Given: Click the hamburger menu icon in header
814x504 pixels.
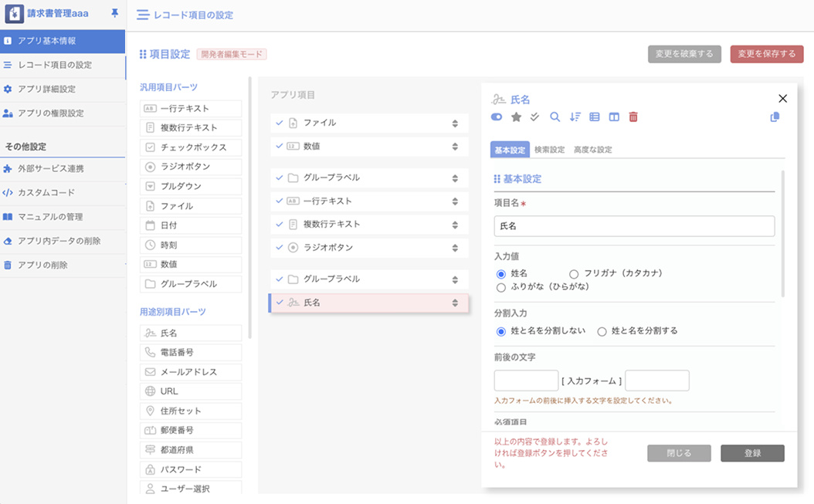Looking at the screenshot, I should (143, 15).
